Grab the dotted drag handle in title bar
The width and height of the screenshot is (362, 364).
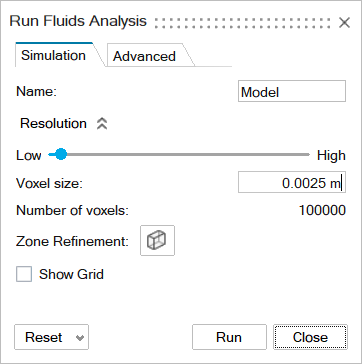[x=243, y=22]
